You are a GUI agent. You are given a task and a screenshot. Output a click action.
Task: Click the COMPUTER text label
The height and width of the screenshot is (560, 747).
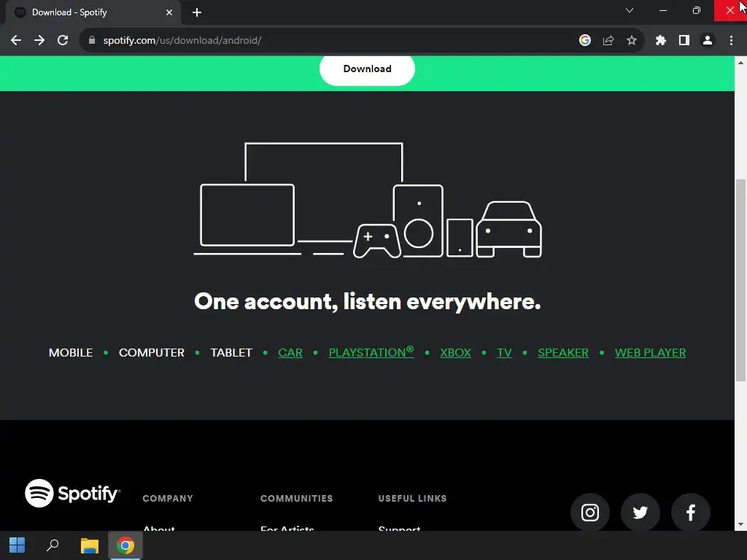(x=152, y=353)
